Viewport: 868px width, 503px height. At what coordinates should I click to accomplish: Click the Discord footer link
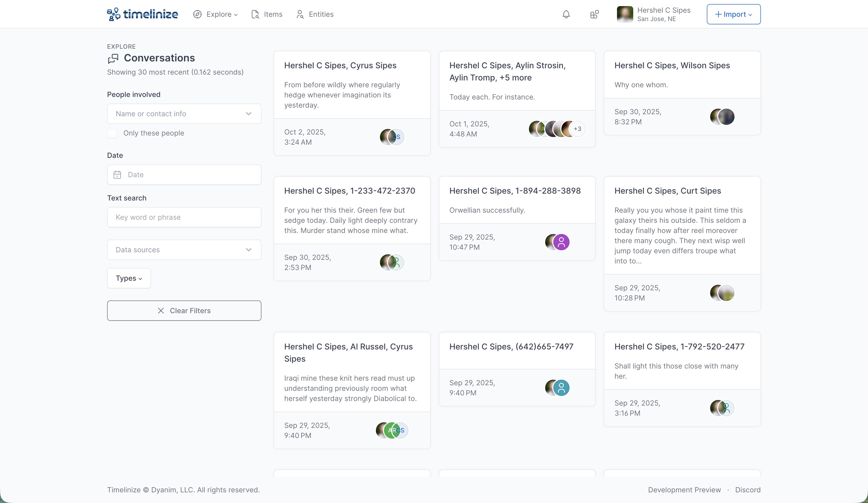747,490
